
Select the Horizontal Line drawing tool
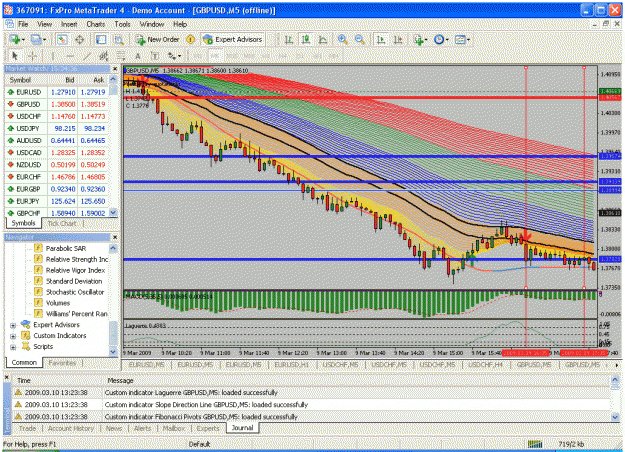tap(70, 56)
